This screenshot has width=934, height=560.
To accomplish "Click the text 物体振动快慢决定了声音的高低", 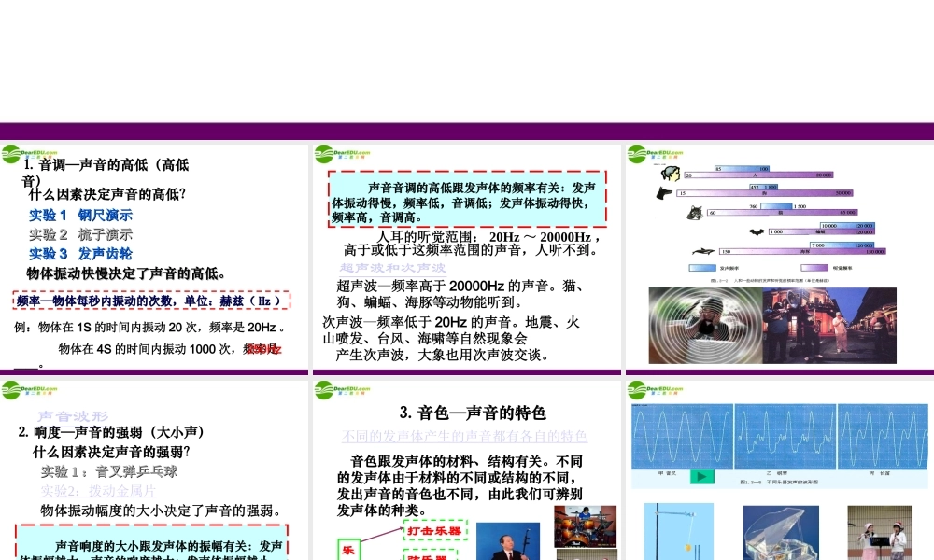I will [126, 273].
